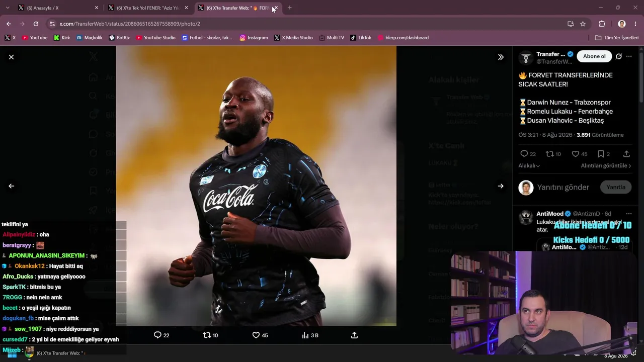Click the browser forward arrow
This screenshot has height=362, width=644.
(22, 24)
